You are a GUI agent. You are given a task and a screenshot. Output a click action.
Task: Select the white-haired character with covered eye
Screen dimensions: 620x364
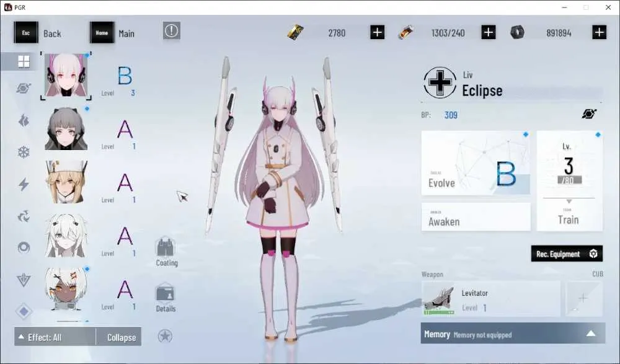click(x=66, y=236)
